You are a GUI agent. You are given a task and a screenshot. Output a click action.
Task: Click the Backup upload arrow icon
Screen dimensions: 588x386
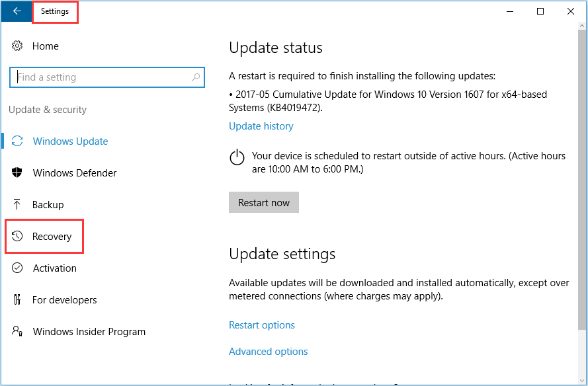(17, 204)
